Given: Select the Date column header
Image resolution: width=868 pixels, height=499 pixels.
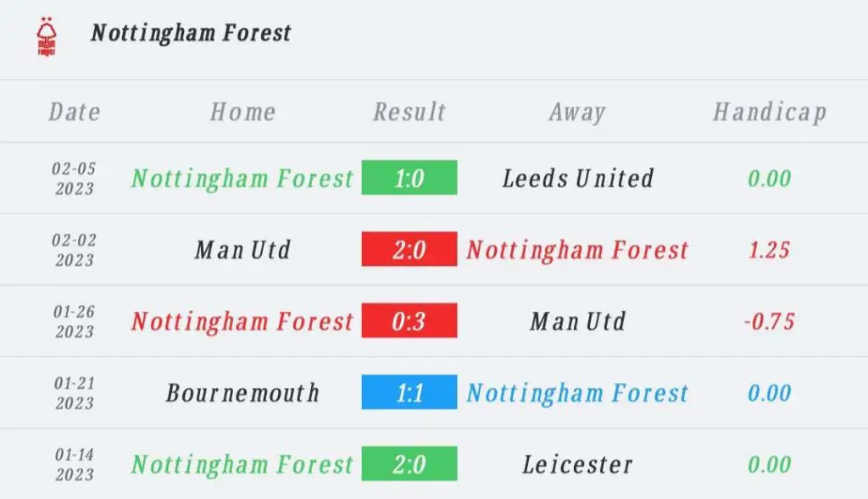Looking at the screenshot, I should (x=75, y=113).
